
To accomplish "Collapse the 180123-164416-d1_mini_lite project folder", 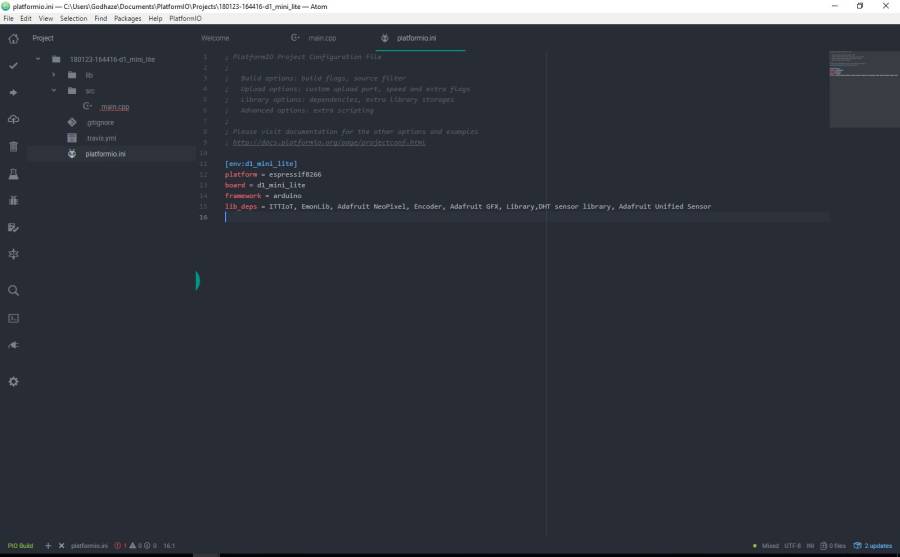I will coord(39,59).
